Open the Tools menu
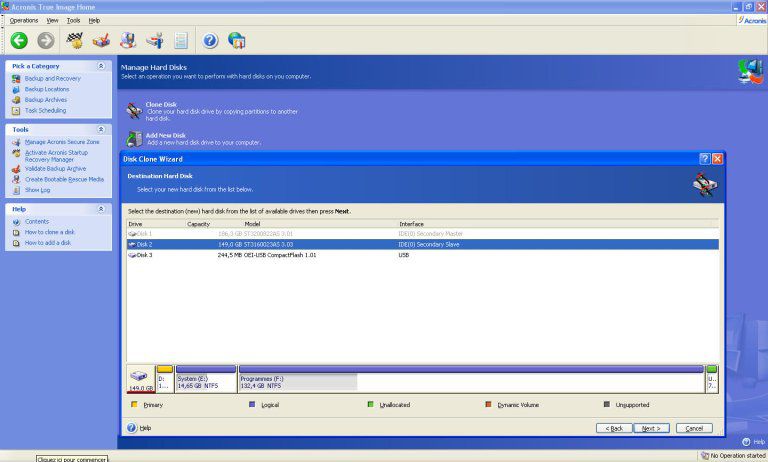The image size is (768, 462). 73,21
